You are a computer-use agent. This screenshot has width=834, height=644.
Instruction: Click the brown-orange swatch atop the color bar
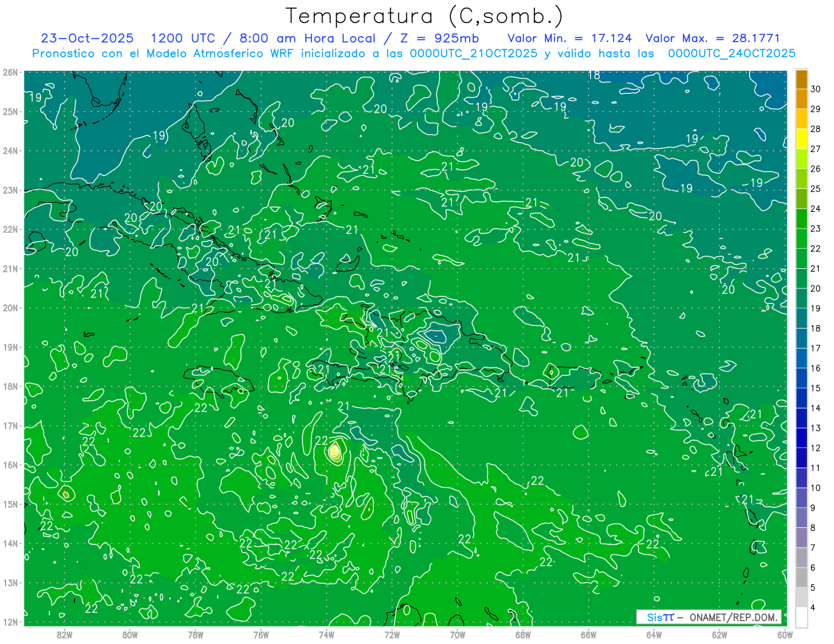(801, 79)
